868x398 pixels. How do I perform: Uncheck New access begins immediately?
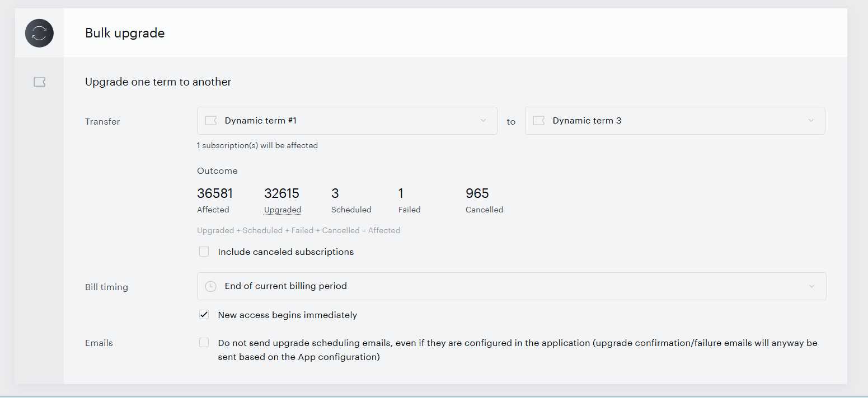[204, 315]
